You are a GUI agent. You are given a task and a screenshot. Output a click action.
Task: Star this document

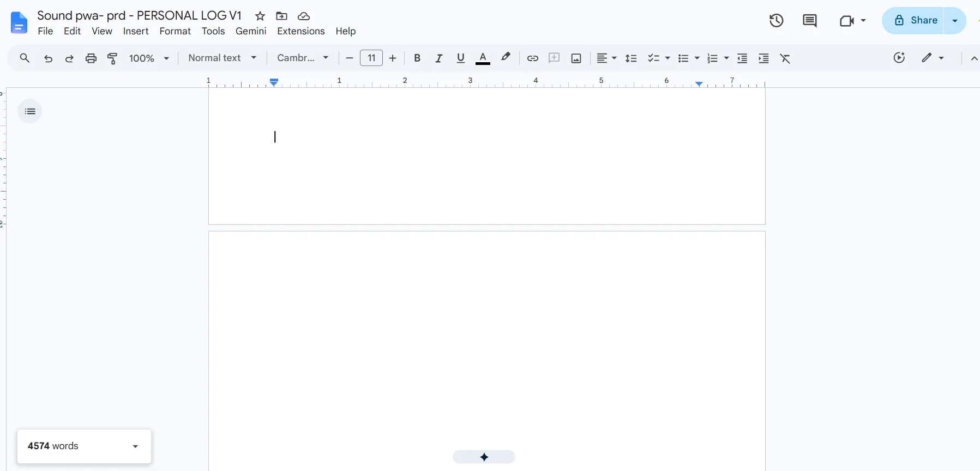tap(260, 16)
